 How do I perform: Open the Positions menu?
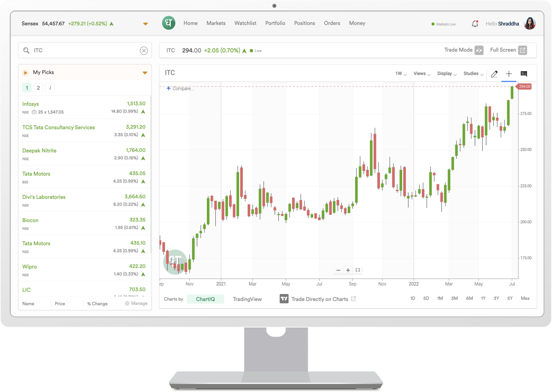click(x=304, y=23)
